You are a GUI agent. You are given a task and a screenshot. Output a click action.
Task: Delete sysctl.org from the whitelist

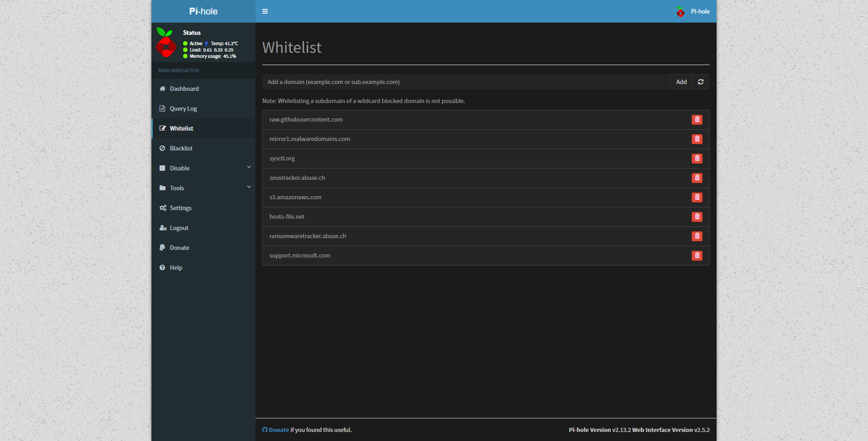[697, 159]
